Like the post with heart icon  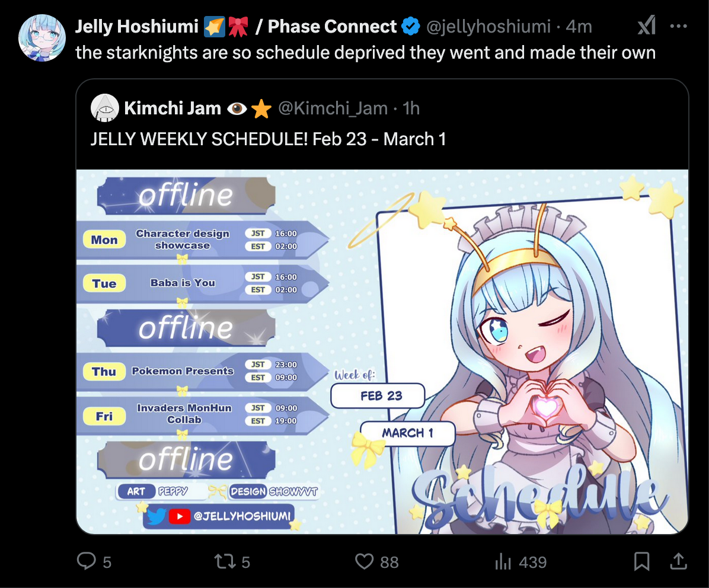pos(364,562)
